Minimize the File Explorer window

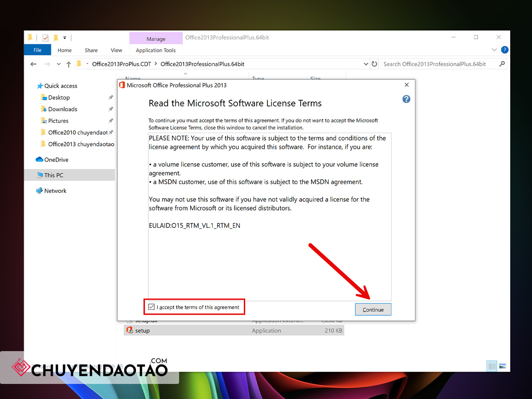[453, 38]
